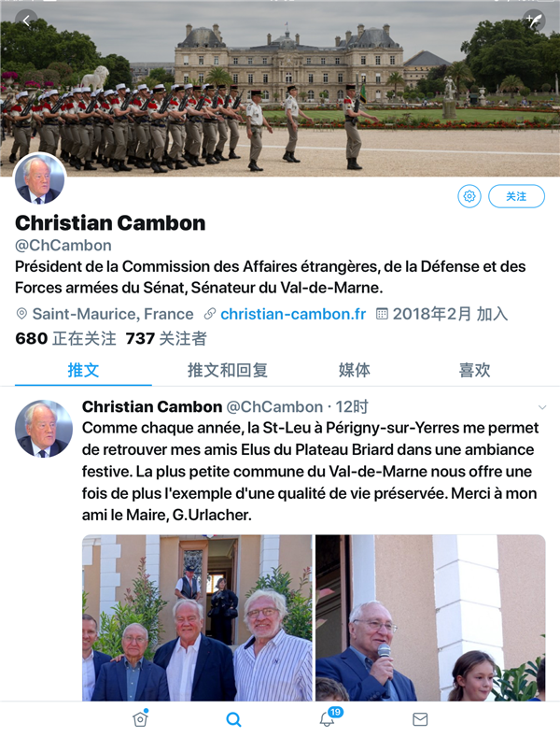Viewport: 560px width, 737px height.
Task: Compose a new tweet with the quill icon
Action: 534,21
